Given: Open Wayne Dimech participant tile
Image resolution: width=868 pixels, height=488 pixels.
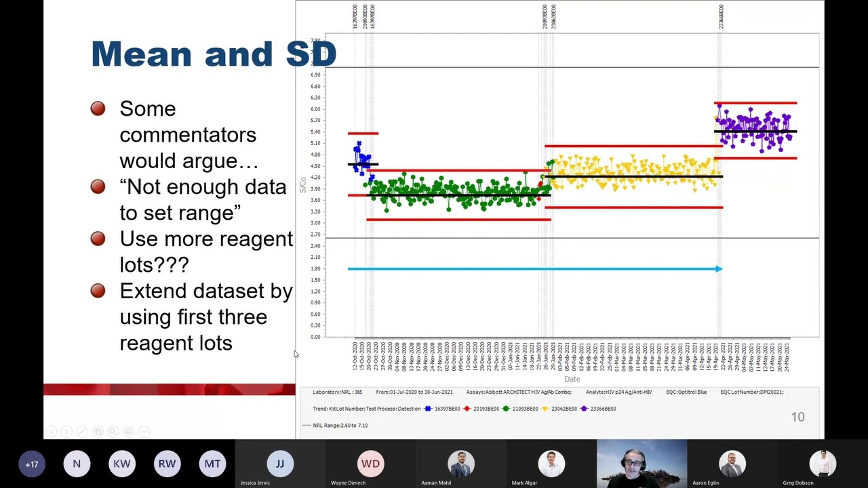Looking at the screenshot, I should [x=370, y=464].
